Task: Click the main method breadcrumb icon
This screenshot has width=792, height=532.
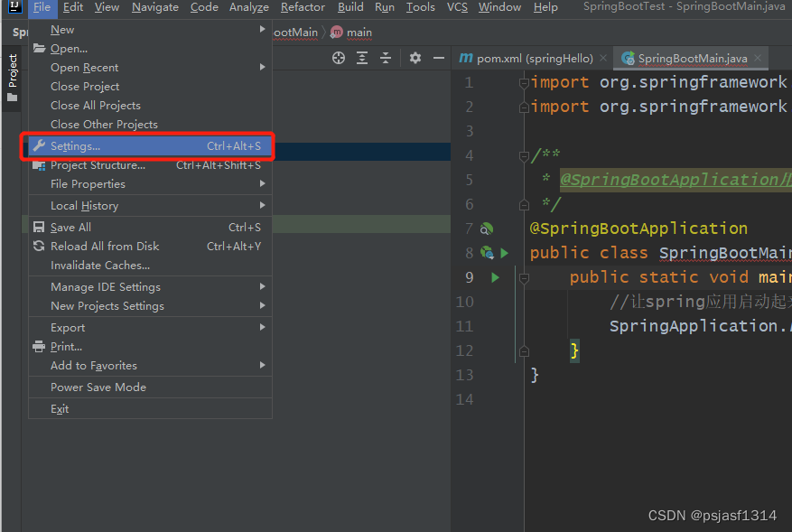Action: point(337,33)
